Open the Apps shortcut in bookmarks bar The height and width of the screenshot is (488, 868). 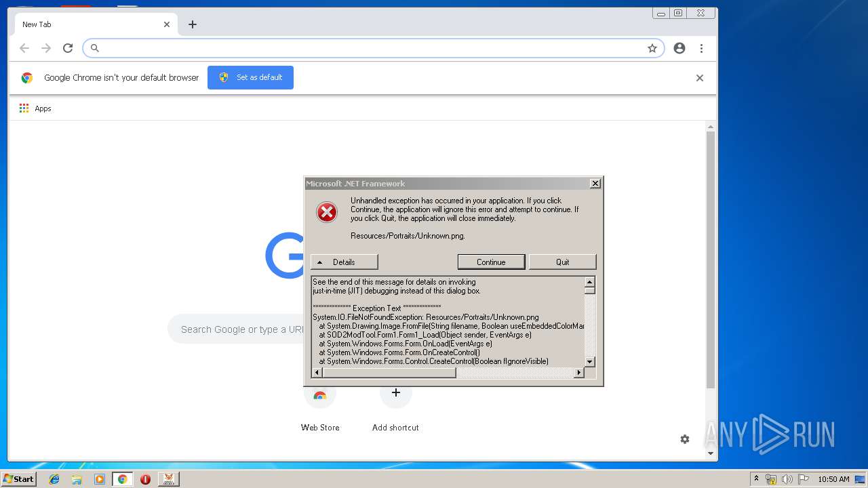pos(35,108)
